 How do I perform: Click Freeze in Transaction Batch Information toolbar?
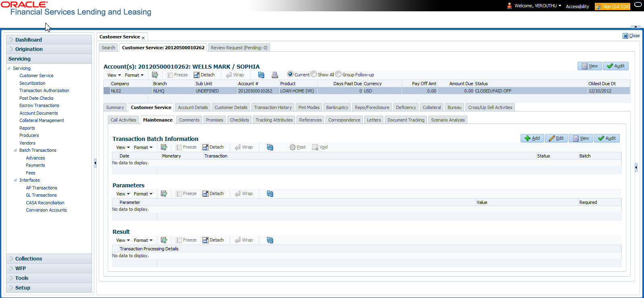click(x=186, y=147)
